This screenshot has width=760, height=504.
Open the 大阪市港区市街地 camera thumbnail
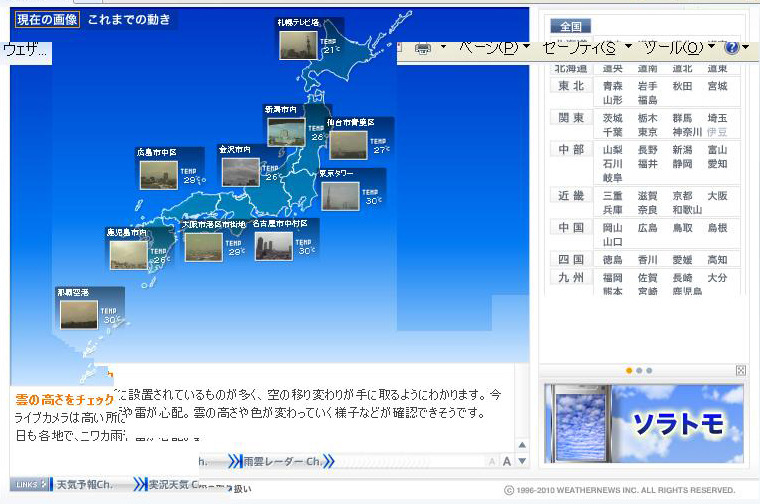[x=204, y=247]
